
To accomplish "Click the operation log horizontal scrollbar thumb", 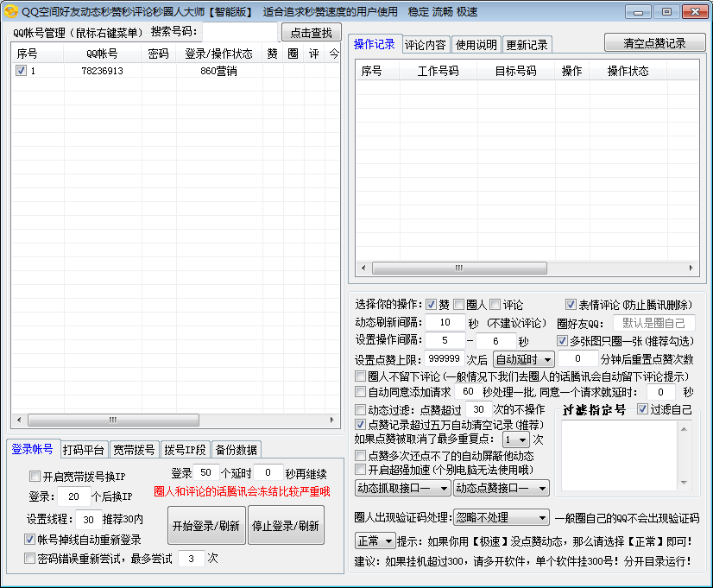I will pyautogui.click(x=459, y=268).
